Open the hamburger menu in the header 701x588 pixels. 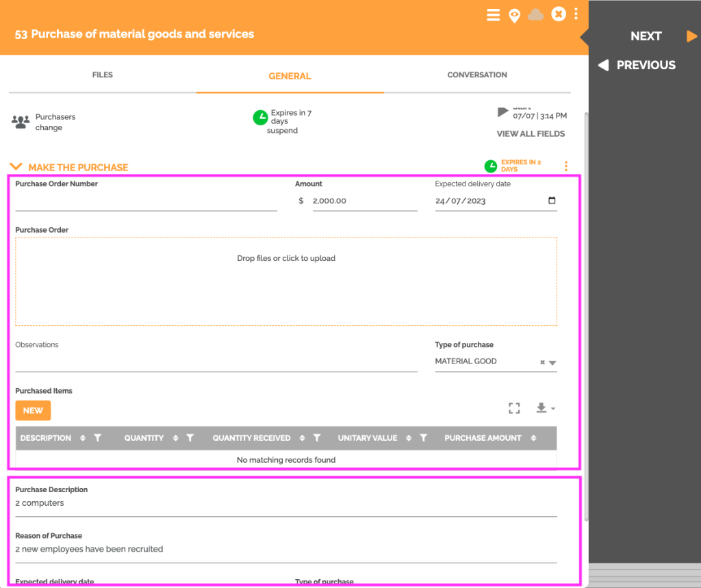(x=494, y=14)
